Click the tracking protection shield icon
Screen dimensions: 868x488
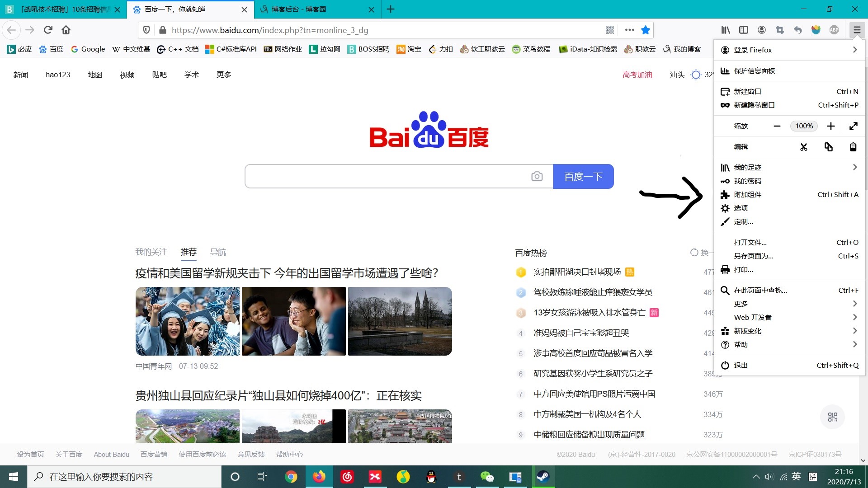coord(146,30)
